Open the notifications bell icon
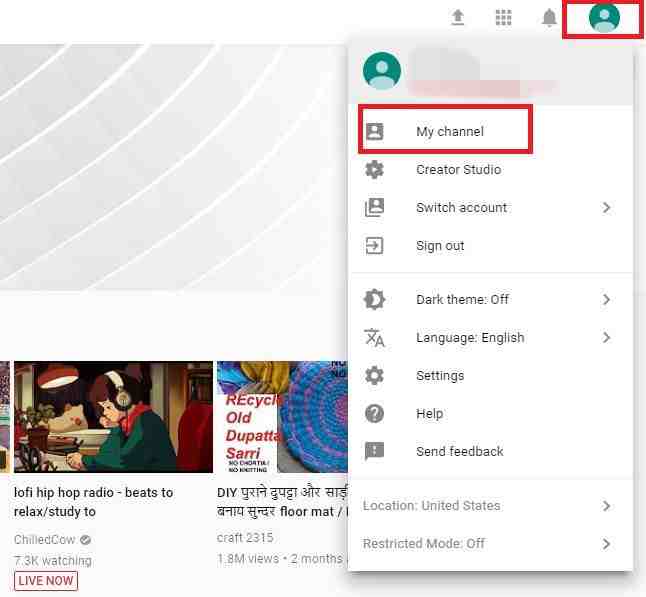646x597 pixels. (549, 18)
